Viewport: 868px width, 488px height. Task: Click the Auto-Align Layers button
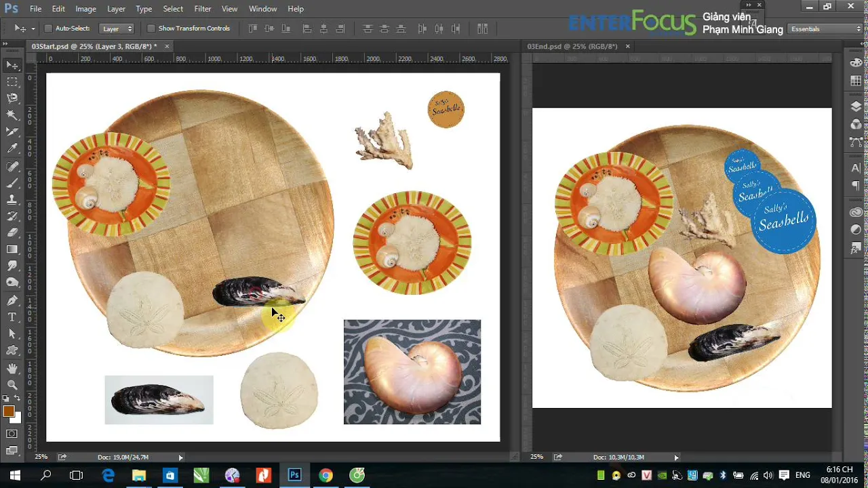pos(483,28)
